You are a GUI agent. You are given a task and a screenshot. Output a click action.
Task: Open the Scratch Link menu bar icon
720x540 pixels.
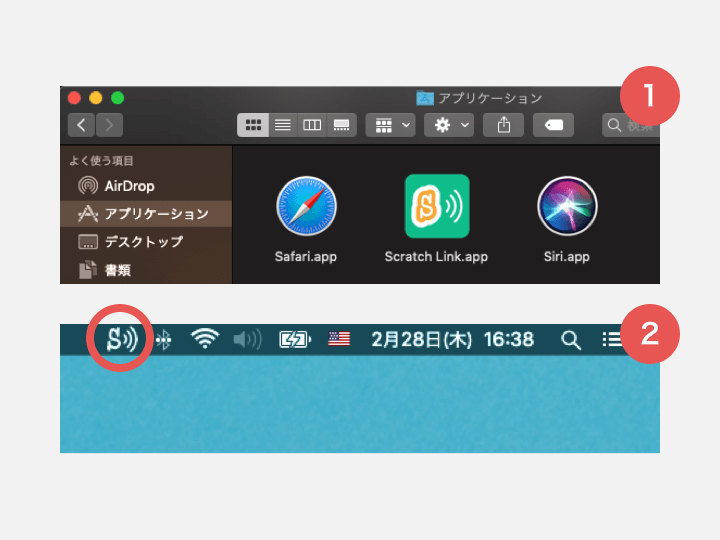tap(122, 339)
